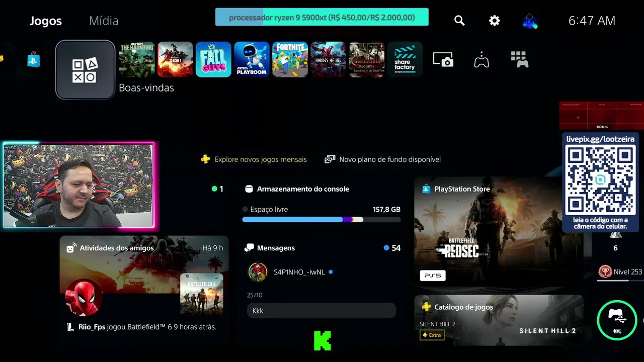Open the 'Kkk' message bubble

[x=321, y=311]
